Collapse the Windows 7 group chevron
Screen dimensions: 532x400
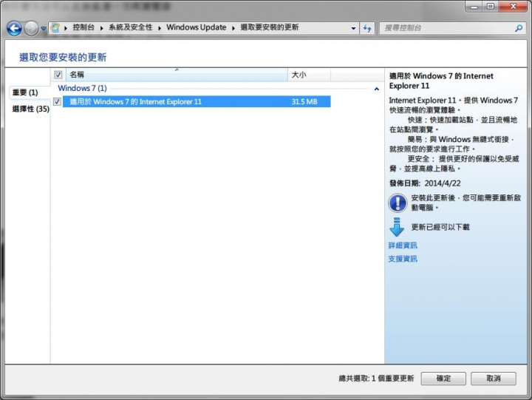376,89
